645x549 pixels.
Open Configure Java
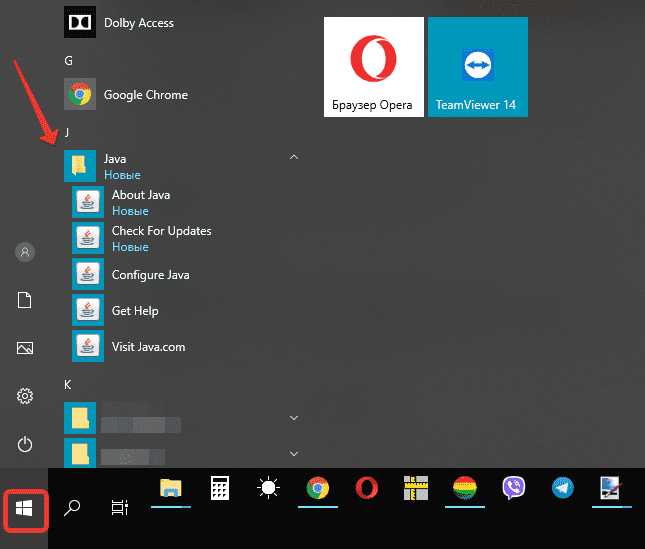(x=150, y=275)
